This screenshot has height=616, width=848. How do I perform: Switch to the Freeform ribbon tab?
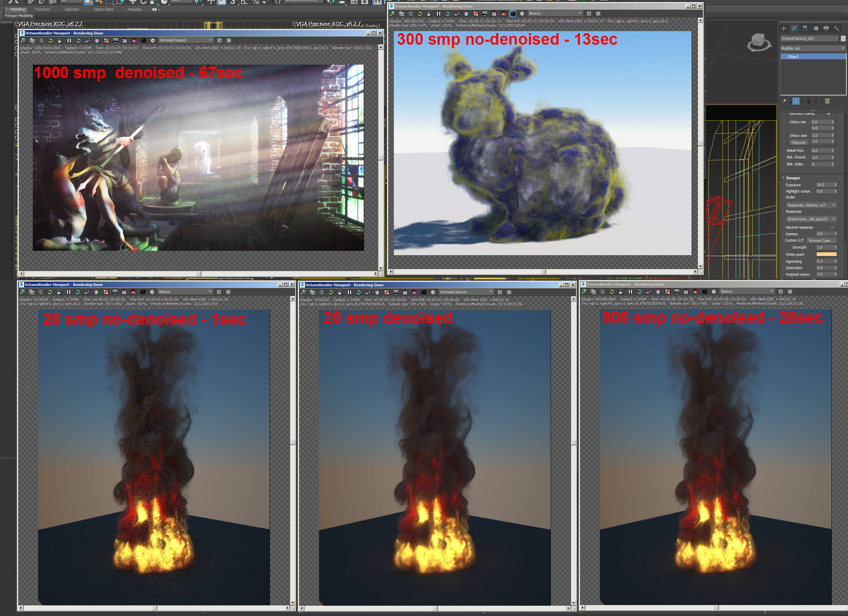click(x=43, y=9)
